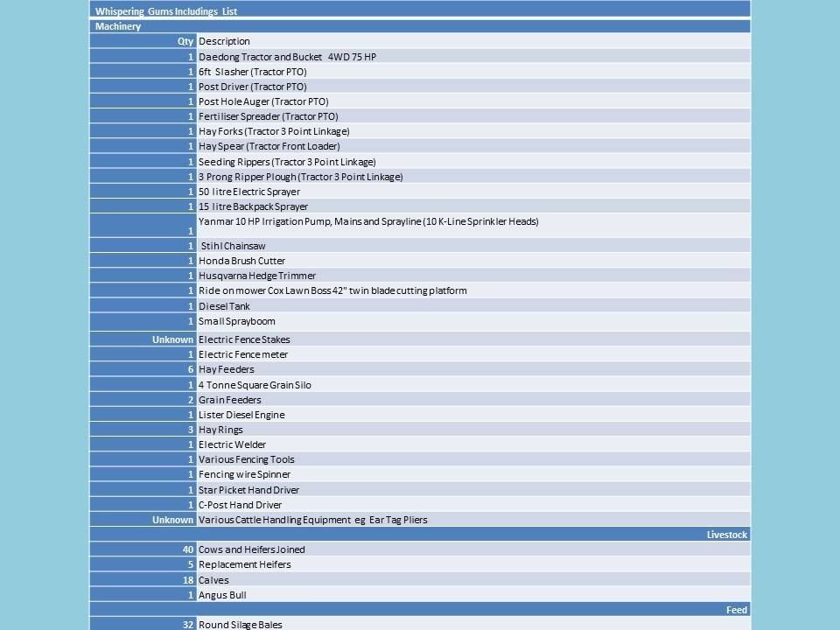The width and height of the screenshot is (840, 630).
Task: Click the Yanmar 10 HP Irrigation Pump row
Action: click(x=368, y=221)
